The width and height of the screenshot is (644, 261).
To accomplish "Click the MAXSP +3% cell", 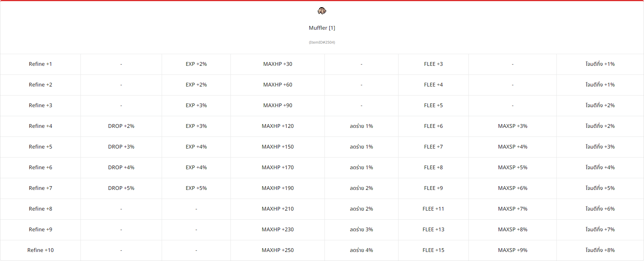I will coord(512,126).
